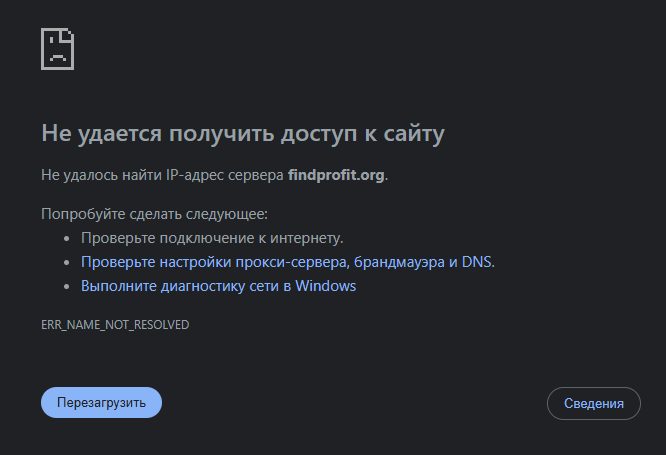
Task: Run the Windows network diagnostics link
Action: point(218,286)
